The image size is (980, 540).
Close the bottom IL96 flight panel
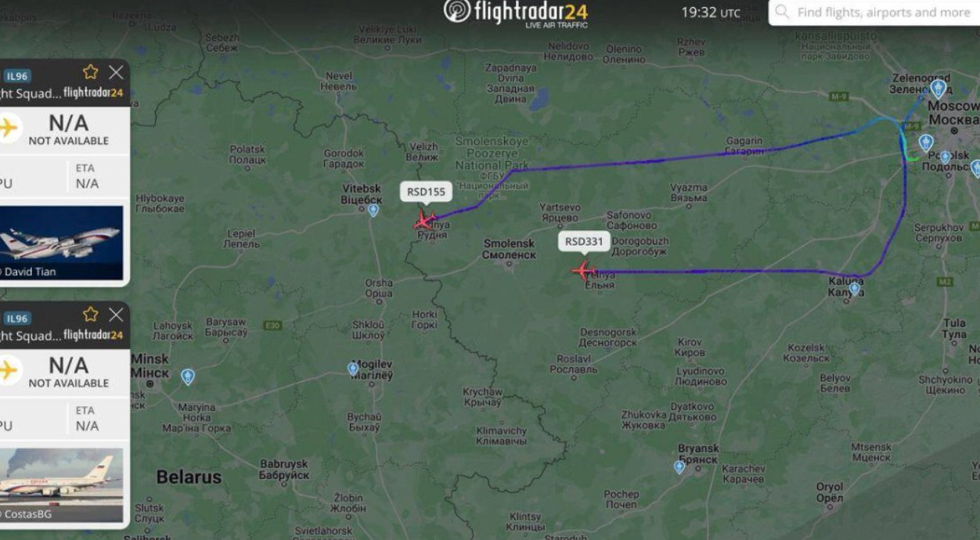116,315
